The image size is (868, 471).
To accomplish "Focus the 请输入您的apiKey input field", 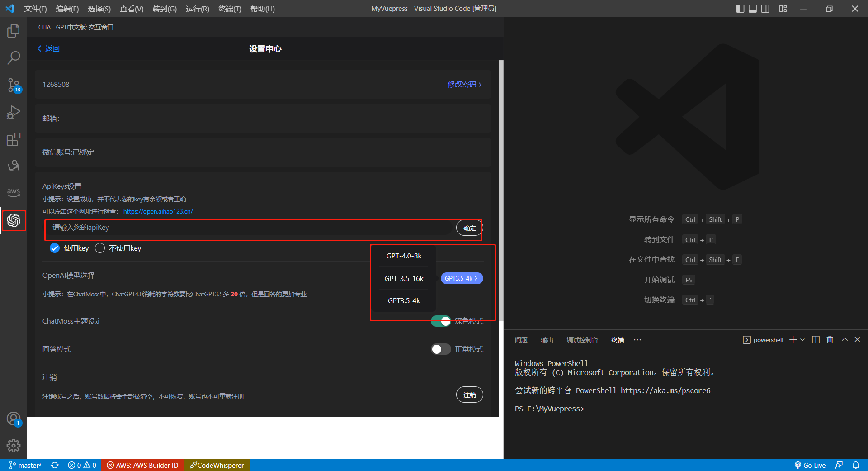I will point(249,228).
